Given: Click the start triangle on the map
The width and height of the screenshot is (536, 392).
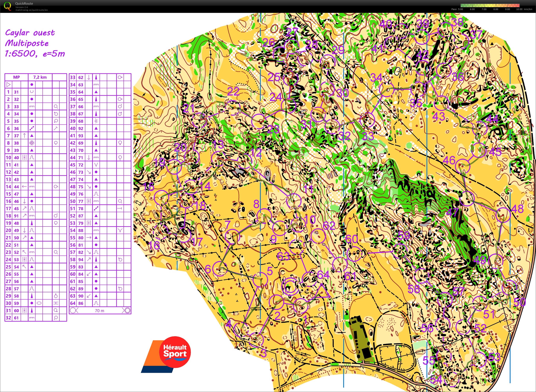Looking at the screenshot, I should [321, 291].
